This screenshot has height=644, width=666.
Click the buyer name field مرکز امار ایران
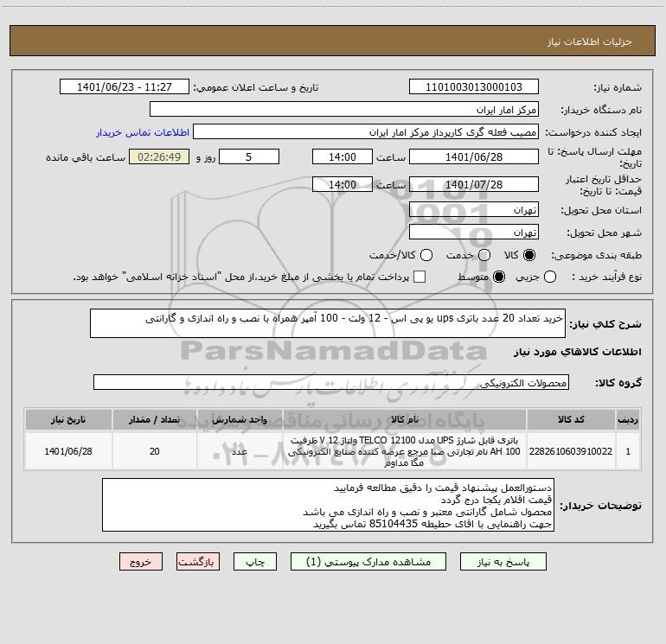click(x=344, y=109)
